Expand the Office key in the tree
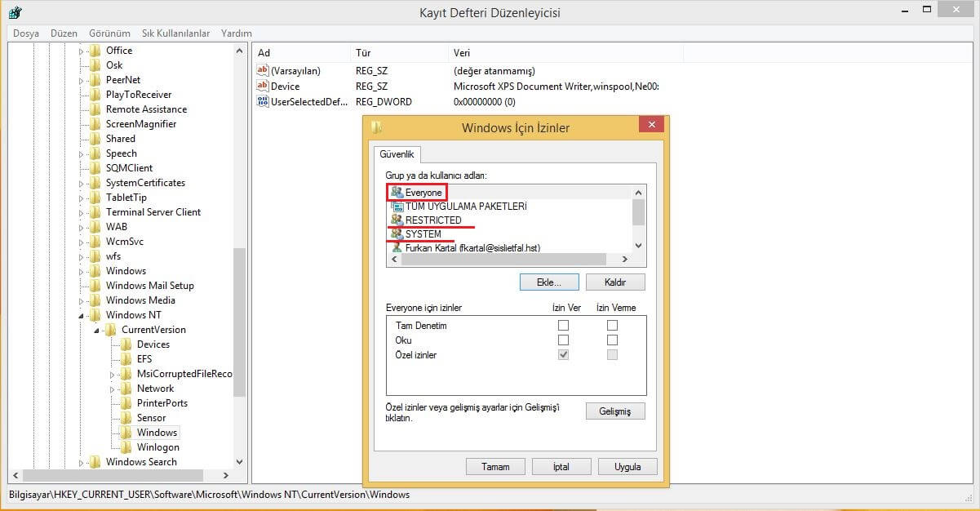 (82, 51)
